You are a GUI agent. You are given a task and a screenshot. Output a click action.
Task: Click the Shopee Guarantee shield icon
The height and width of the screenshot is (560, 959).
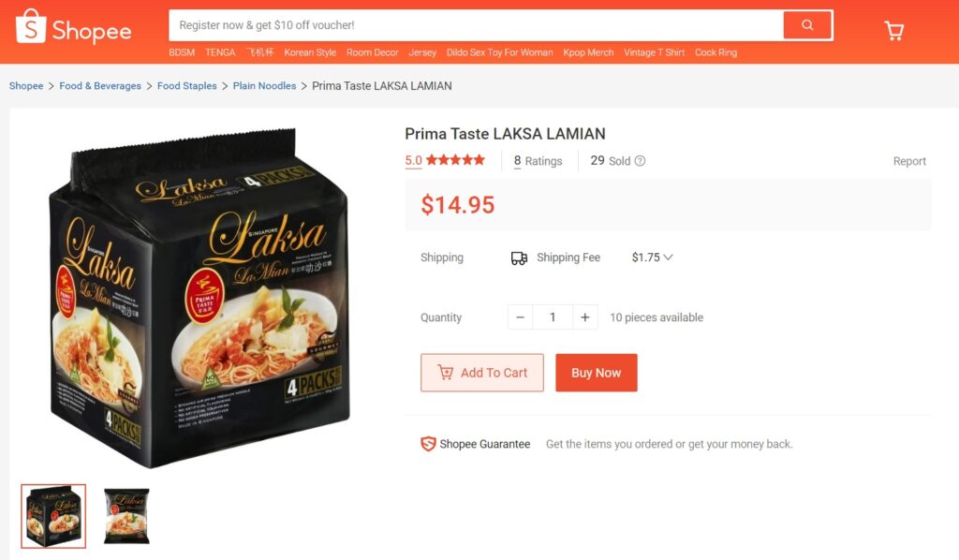tap(428, 444)
